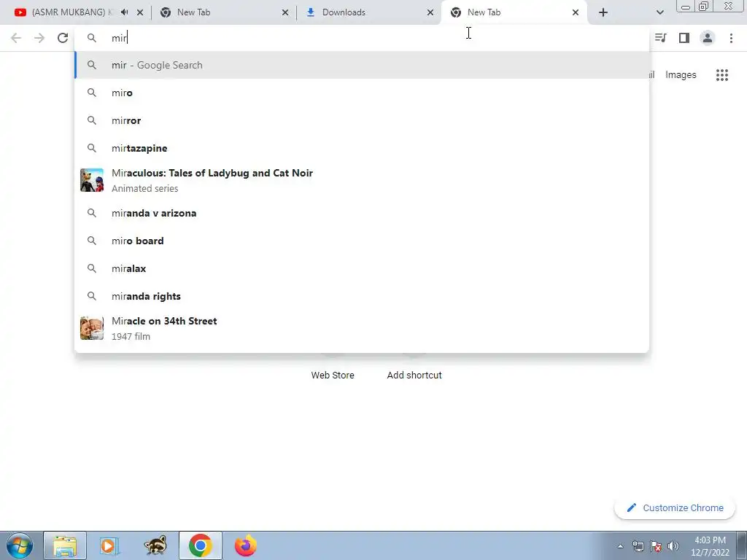Choose the 'miro' suggestion
The height and width of the screenshot is (560, 747).
point(362,93)
